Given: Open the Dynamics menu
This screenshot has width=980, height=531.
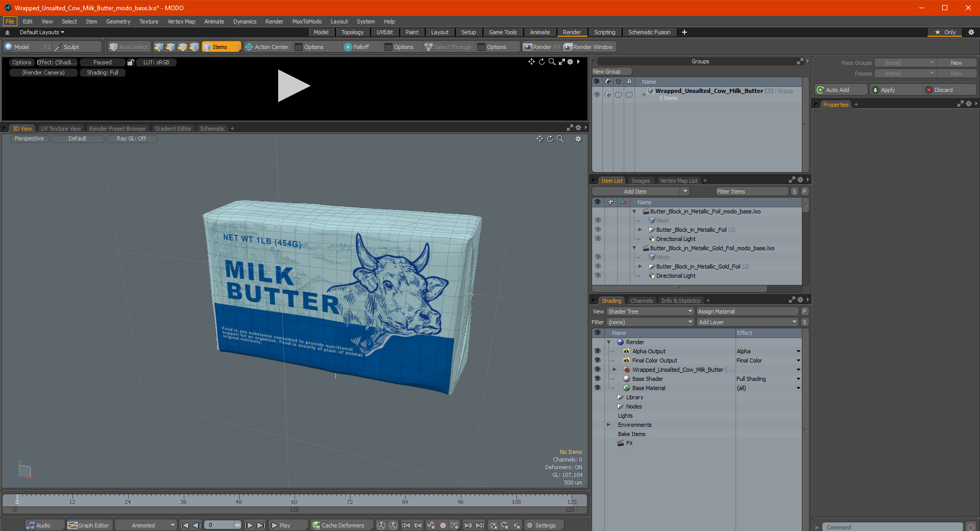Looking at the screenshot, I should (244, 21).
